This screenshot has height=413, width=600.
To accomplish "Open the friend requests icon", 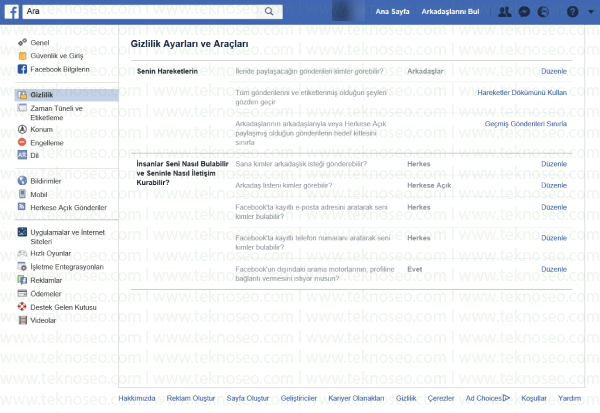I will [x=504, y=12].
